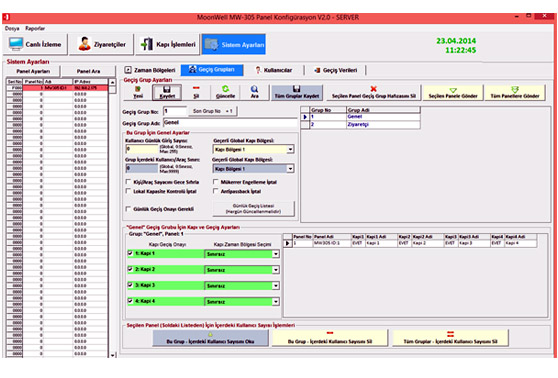The image size is (558, 378).
Task: Switch to the Kullanıcılar tab
Action: click(274, 70)
